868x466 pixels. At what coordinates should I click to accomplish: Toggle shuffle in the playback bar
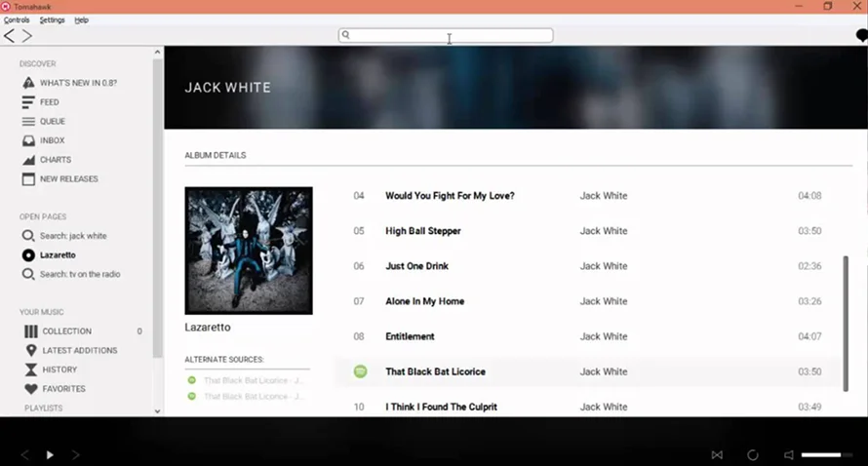coord(717,455)
